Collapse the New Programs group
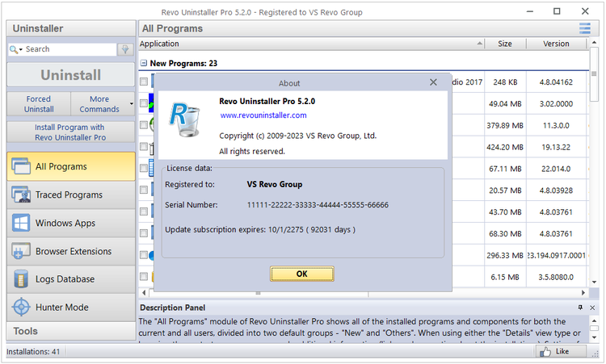Viewport: 606px width, 364px height. [144, 63]
